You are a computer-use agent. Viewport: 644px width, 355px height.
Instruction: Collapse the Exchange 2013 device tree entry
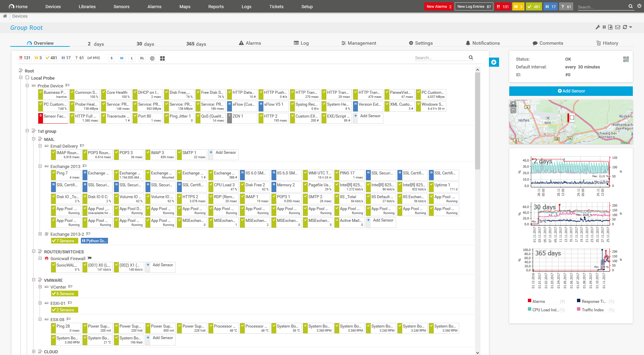(40, 166)
